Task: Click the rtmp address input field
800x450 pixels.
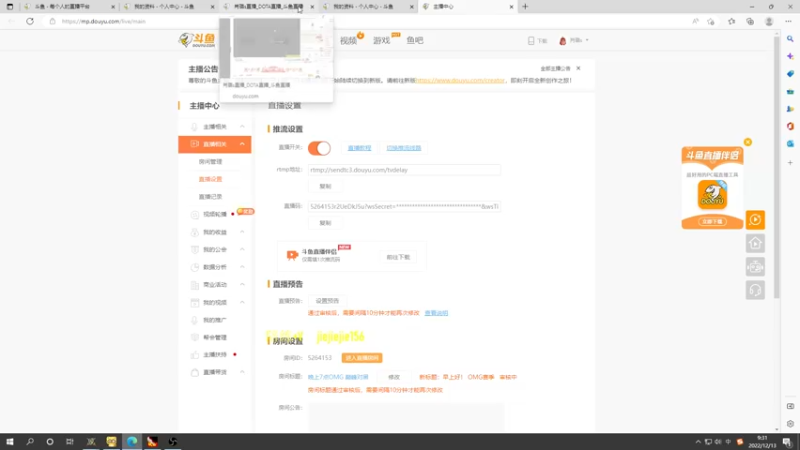Action: (404, 170)
